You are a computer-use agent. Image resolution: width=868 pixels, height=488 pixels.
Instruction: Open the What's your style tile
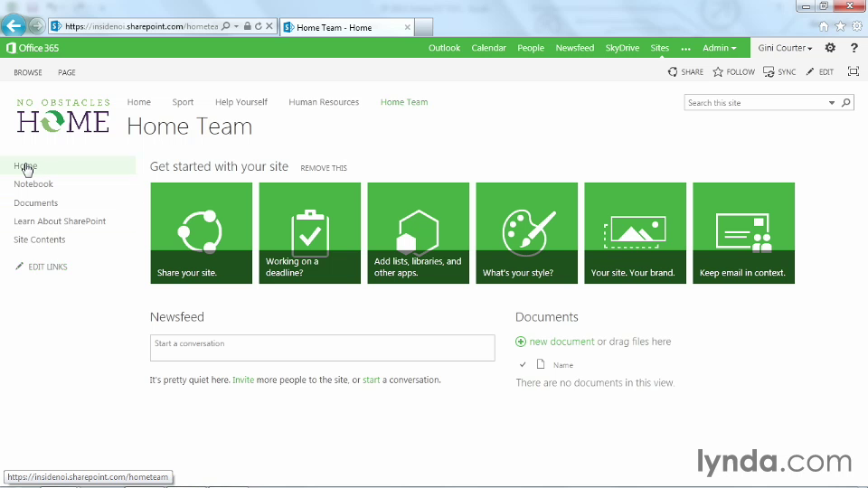click(x=527, y=233)
